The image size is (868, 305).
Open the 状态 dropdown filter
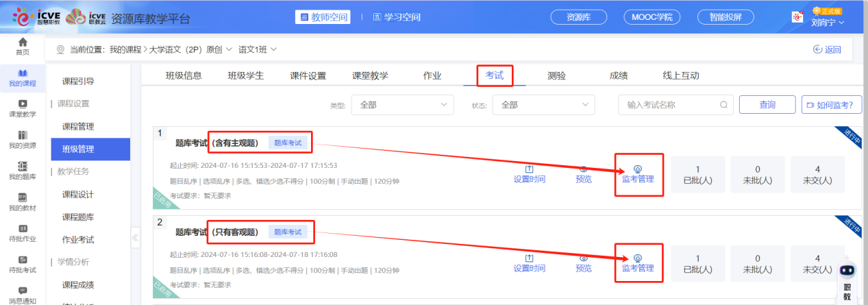545,105
